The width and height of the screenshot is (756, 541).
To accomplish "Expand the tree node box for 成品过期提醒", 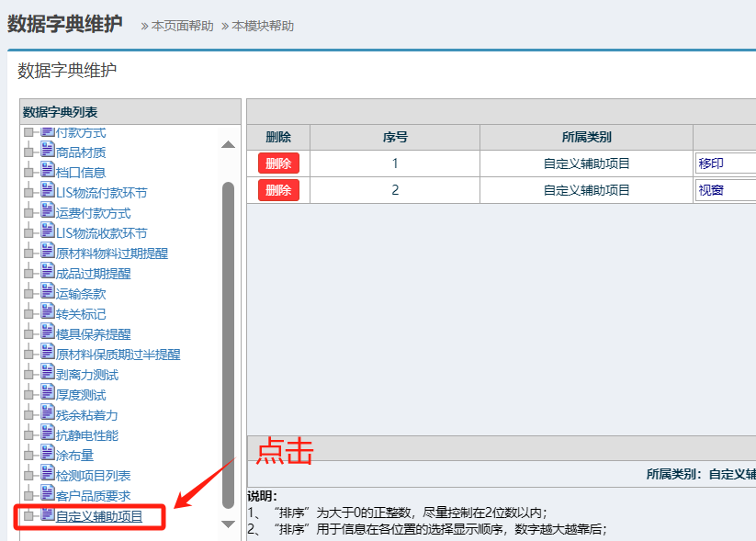I will click(x=28, y=274).
